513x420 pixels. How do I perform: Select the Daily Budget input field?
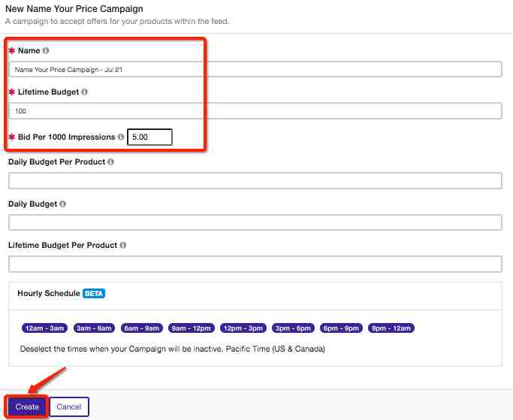(255, 222)
